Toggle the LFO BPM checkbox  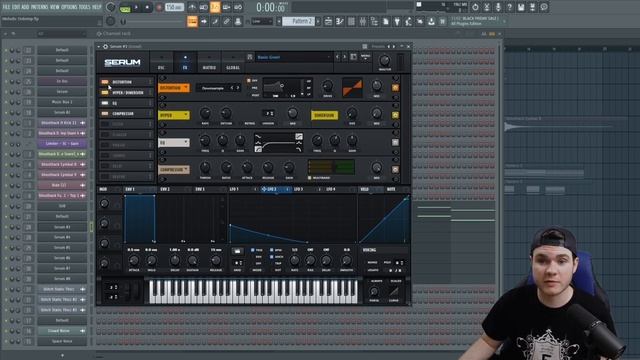click(271, 250)
